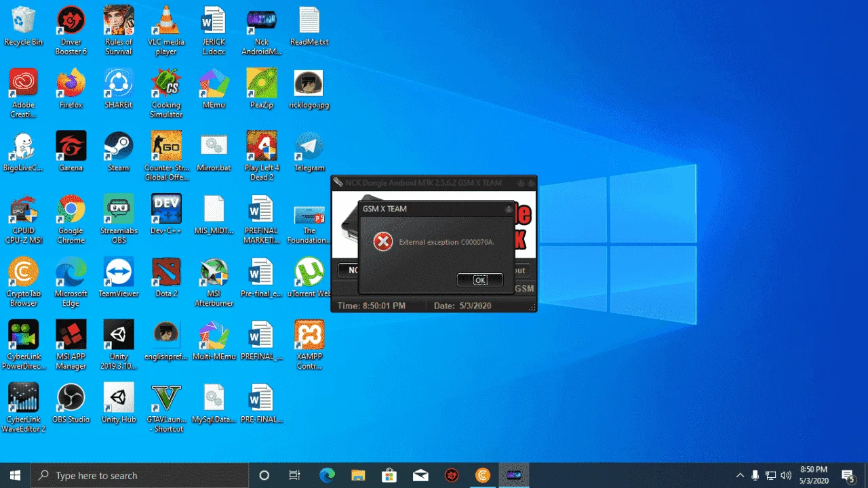This screenshot has height=488, width=868.
Task: Select the MIS_MIDT... file on desktop
Action: coord(214,216)
